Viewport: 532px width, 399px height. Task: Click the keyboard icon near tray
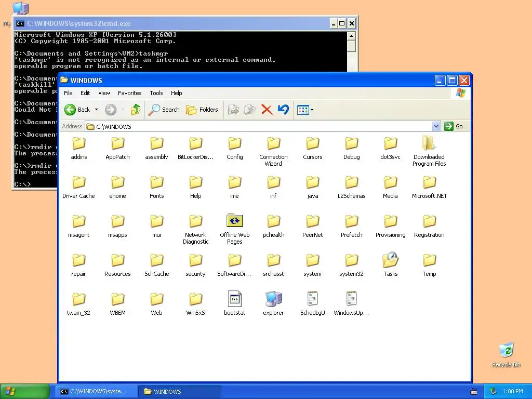[474, 392]
